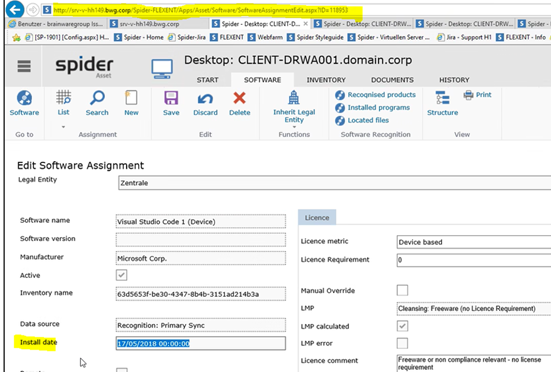Open the assignment List icon

pyautogui.click(x=63, y=97)
